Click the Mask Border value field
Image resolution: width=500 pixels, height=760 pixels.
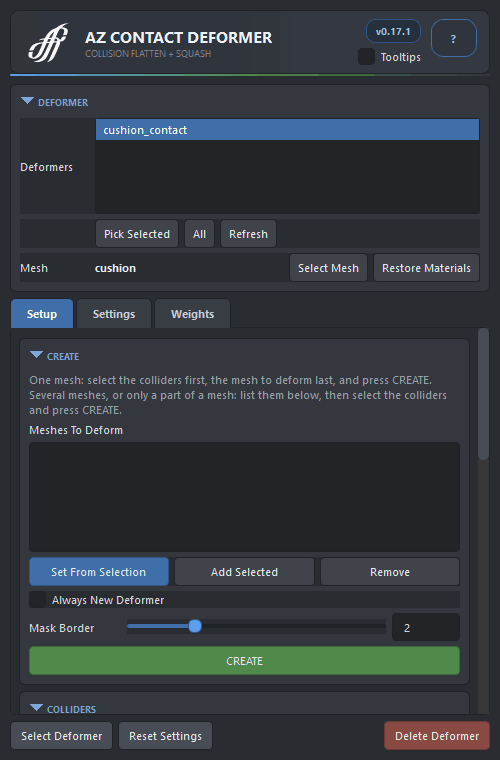(x=426, y=628)
